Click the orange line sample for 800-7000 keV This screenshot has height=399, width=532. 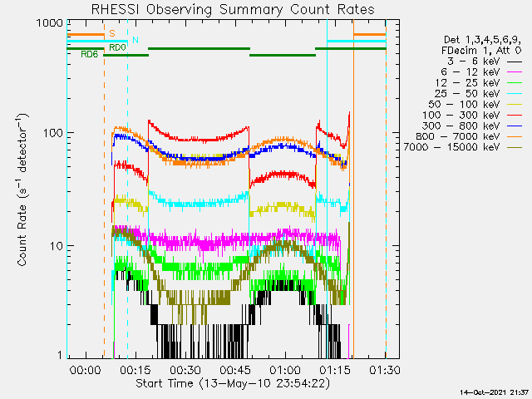click(x=515, y=136)
